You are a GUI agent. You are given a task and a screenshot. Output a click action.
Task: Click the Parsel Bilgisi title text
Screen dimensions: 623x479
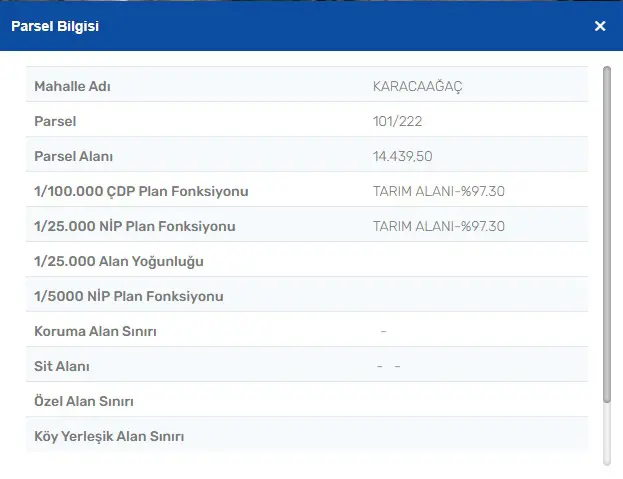[x=55, y=26]
